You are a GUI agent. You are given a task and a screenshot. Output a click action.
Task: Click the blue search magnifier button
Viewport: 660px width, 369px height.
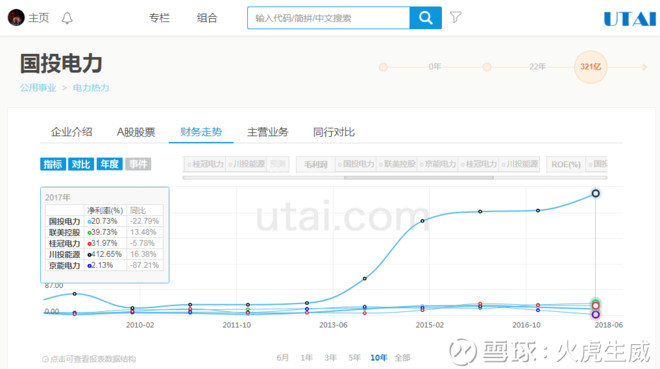(x=426, y=18)
